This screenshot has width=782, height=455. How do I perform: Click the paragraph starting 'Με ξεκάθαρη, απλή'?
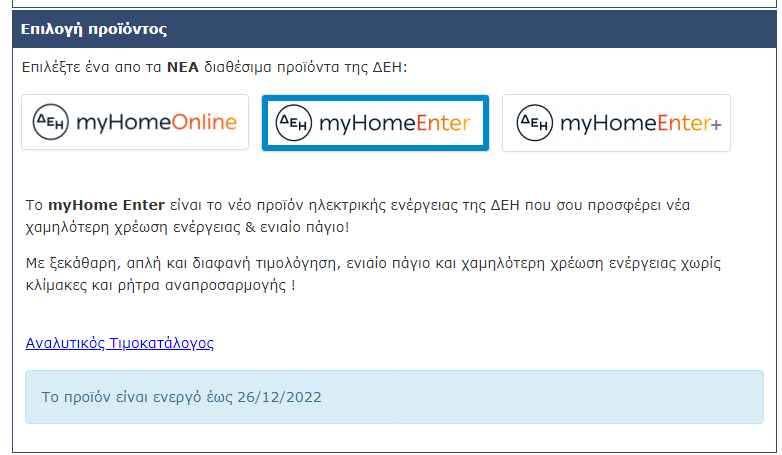373,274
